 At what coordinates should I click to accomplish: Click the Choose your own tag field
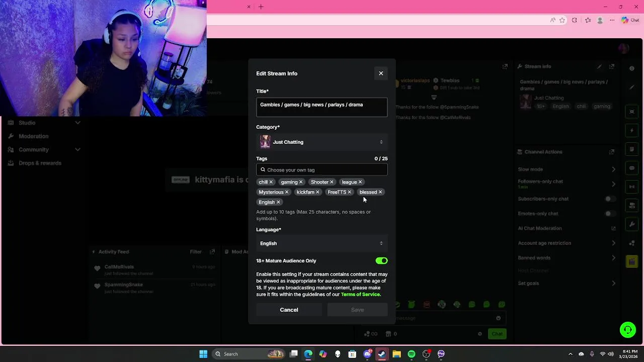point(322,170)
